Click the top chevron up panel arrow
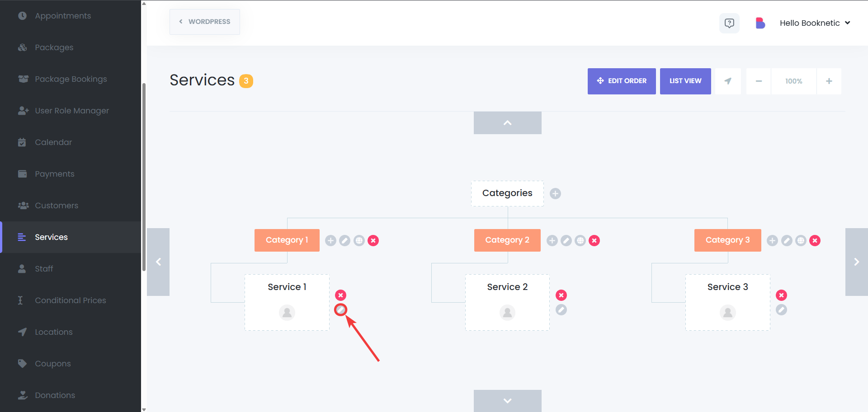 [508, 123]
